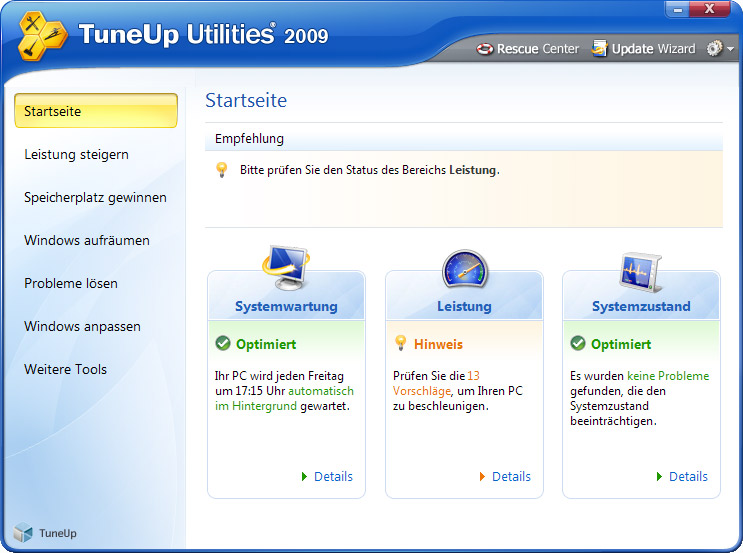The image size is (743, 553).
Task: Click the TuneUp cube logo at bottom left
Action: [x=23, y=533]
